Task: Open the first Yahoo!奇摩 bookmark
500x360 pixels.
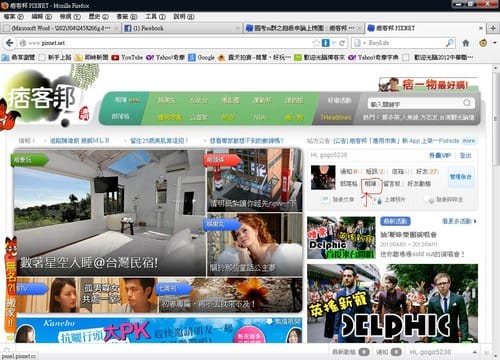Action: pyautogui.click(x=166, y=57)
